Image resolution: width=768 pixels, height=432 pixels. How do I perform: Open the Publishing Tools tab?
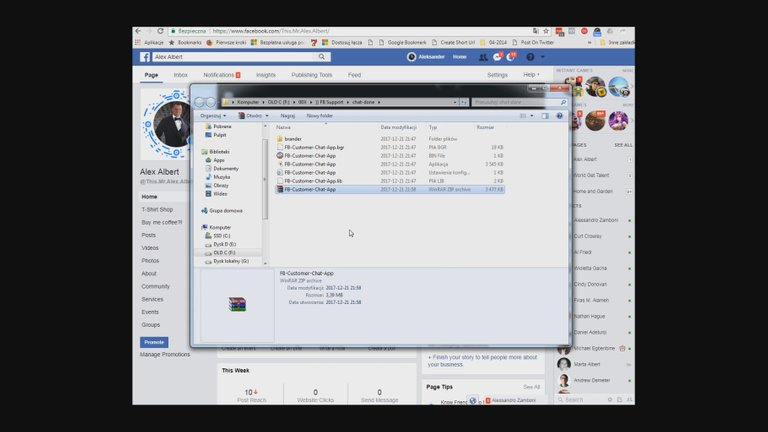click(x=311, y=75)
